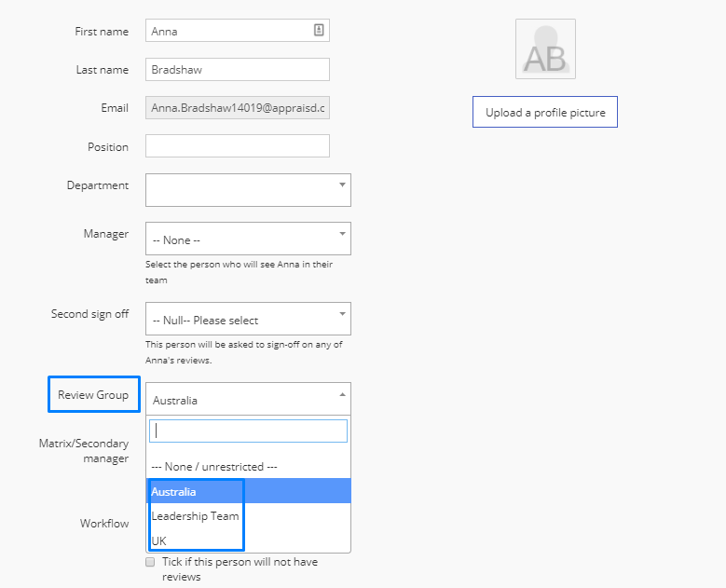This screenshot has height=588, width=726.
Task: Click the Workflow label
Action: click(104, 523)
